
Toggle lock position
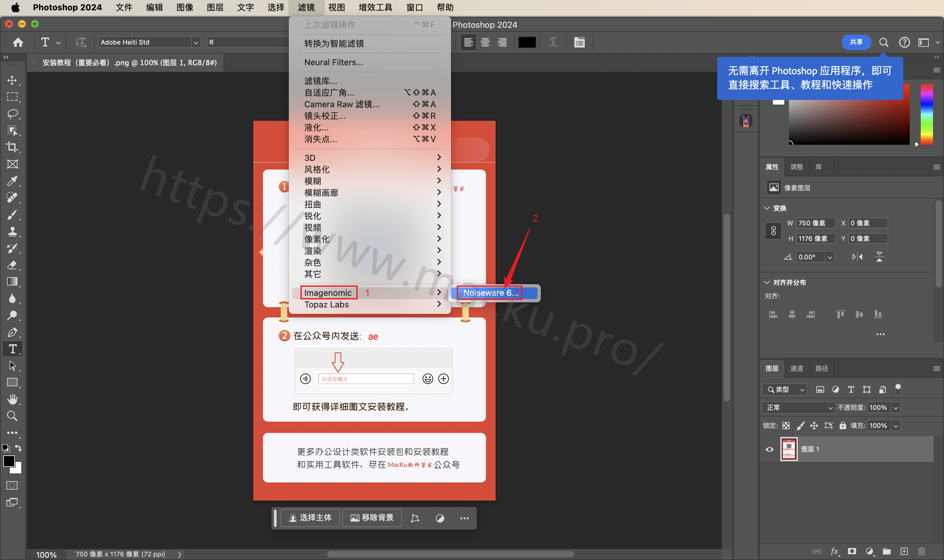(x=814, y=426)
